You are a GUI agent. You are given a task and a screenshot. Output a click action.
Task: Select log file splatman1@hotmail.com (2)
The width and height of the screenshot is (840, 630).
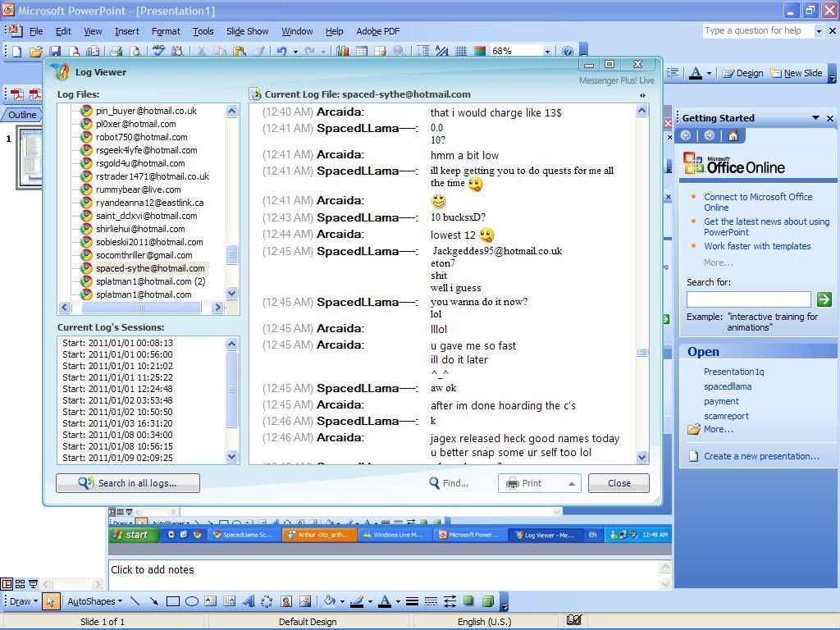pyautogui.click(x=151, y=281)
